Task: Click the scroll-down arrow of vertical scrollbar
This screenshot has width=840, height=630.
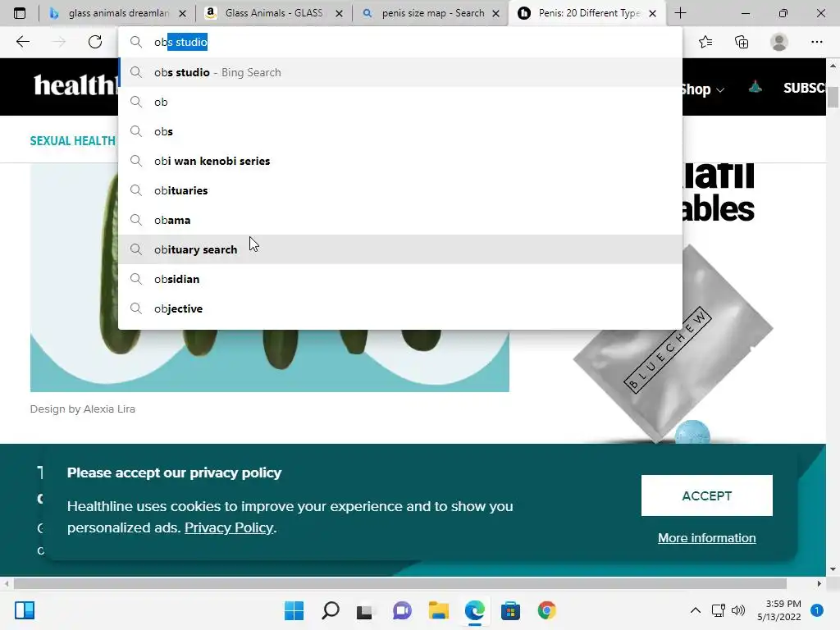Action: (833, 569)
